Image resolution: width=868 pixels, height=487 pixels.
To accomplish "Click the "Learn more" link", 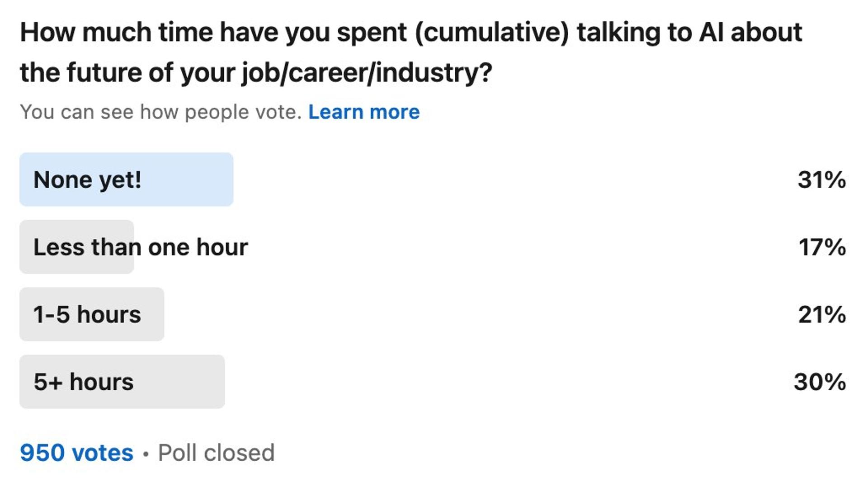I will 363,112.
